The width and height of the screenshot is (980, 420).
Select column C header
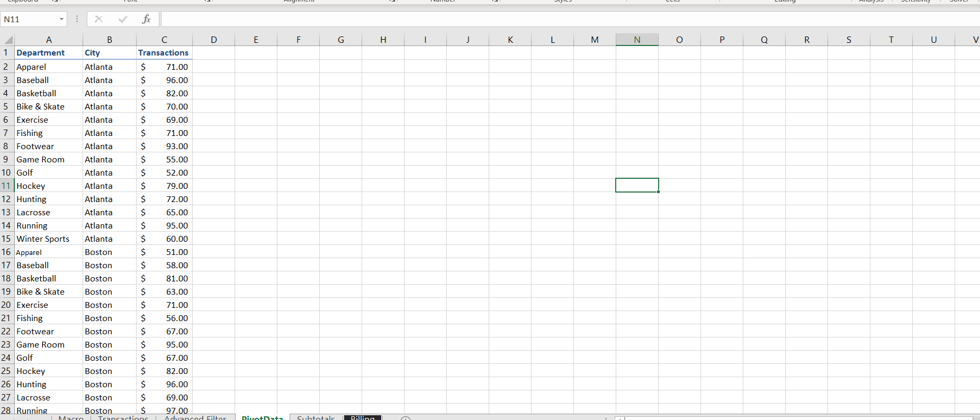pos(164,40)
